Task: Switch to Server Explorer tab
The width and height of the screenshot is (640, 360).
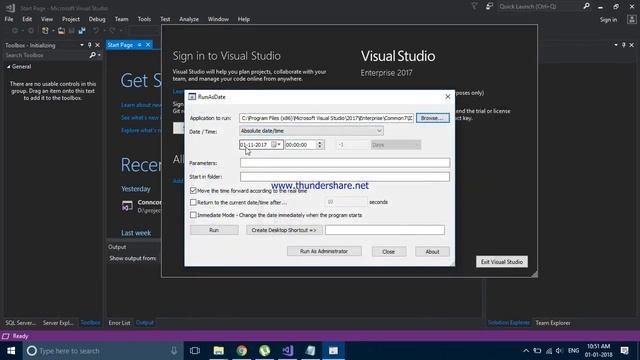Action: [58, 323]
